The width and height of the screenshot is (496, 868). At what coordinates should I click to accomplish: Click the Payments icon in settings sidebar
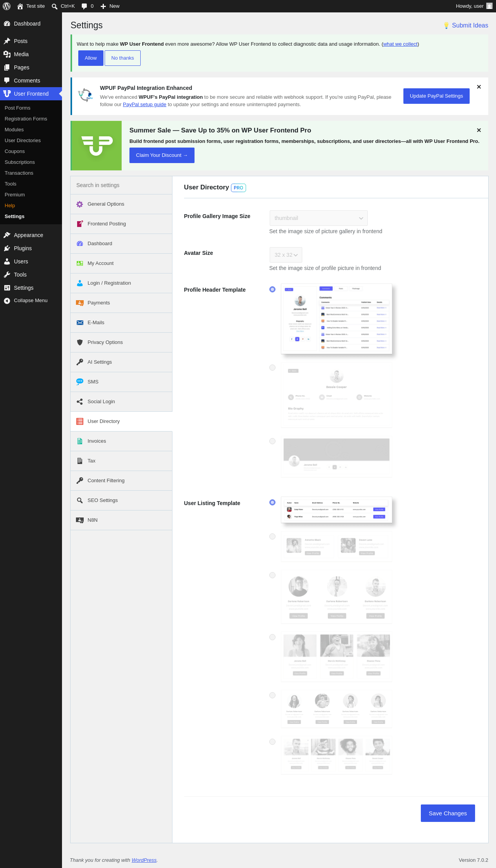(x=80, y=303)
